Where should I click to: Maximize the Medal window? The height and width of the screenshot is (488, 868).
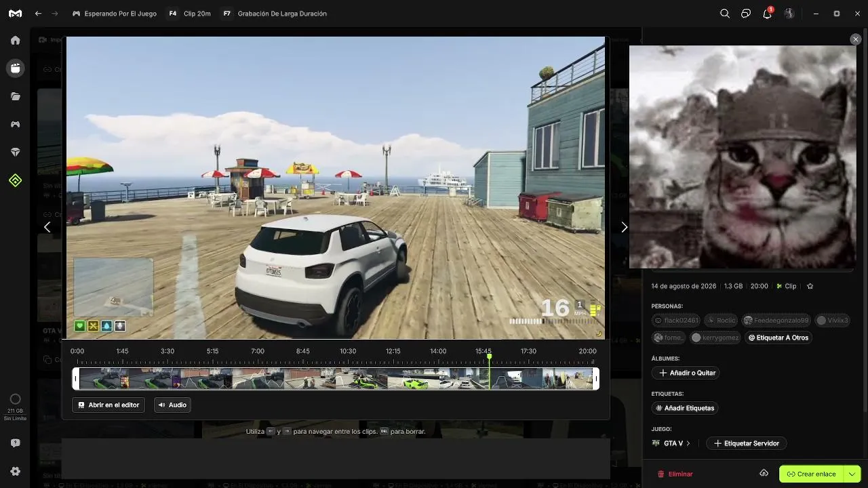click(x=837, y=14)
